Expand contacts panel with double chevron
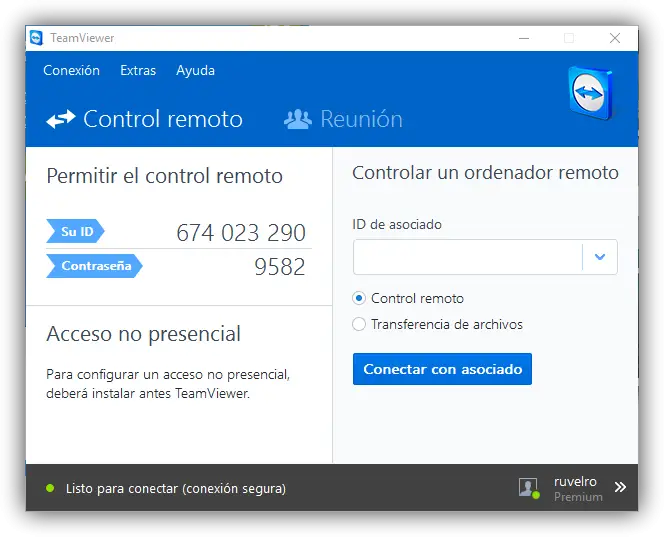 tap(620, 487)
